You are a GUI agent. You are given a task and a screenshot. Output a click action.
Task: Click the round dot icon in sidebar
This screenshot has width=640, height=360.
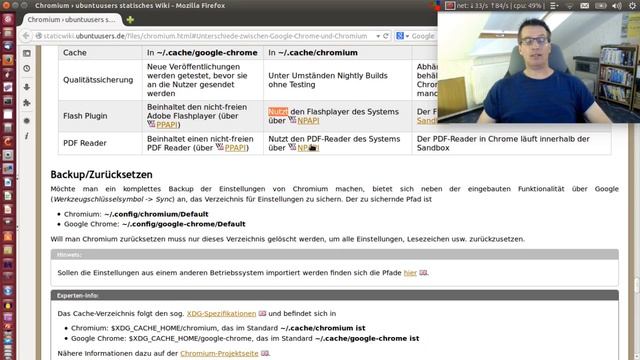27,121
